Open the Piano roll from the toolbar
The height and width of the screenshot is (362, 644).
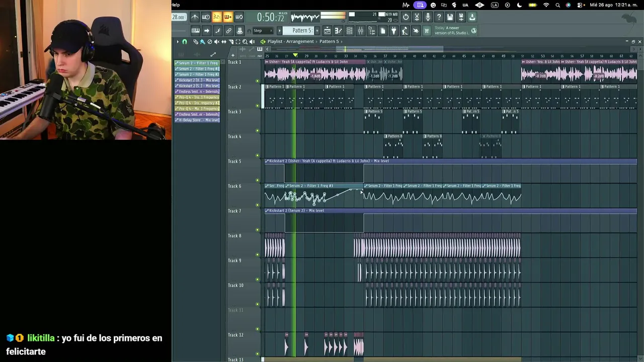(x=338, y=31)
